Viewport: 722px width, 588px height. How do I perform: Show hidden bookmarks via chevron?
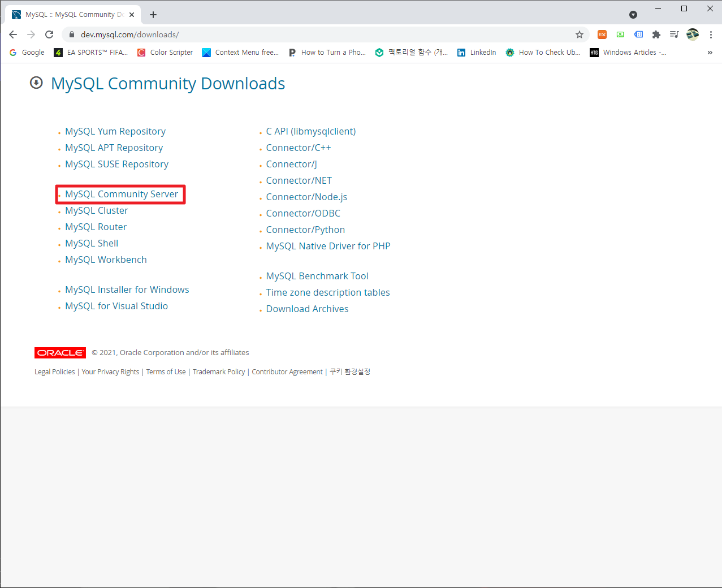point(710,53)
